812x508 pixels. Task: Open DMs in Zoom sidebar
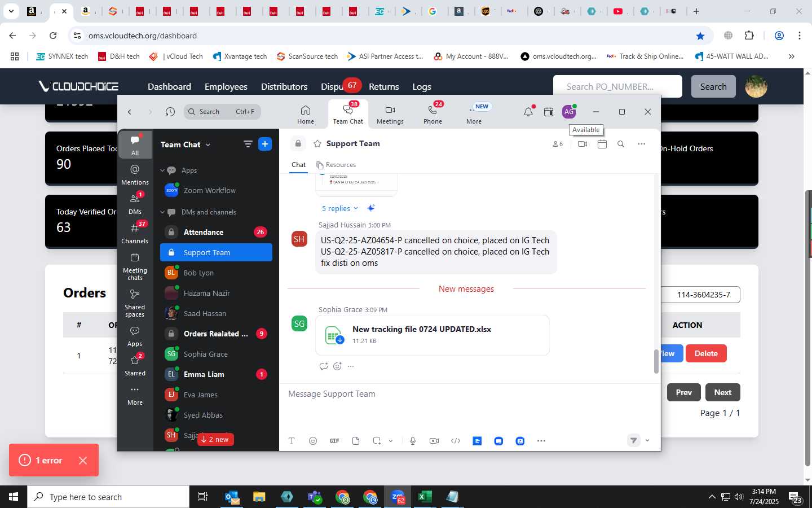pos(135,204)
